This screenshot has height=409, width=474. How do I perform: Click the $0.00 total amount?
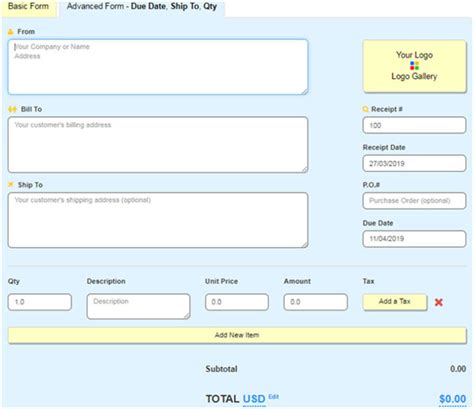point(452,399)
